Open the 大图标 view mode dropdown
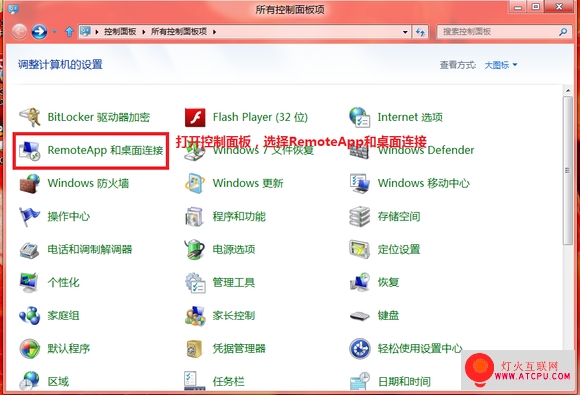 [501, 65]
